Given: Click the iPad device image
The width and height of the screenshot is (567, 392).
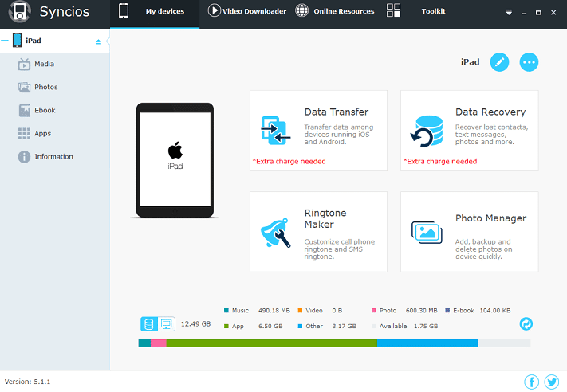Looking at the screenshot, I should pyautogui.click(x=175, y=160).
